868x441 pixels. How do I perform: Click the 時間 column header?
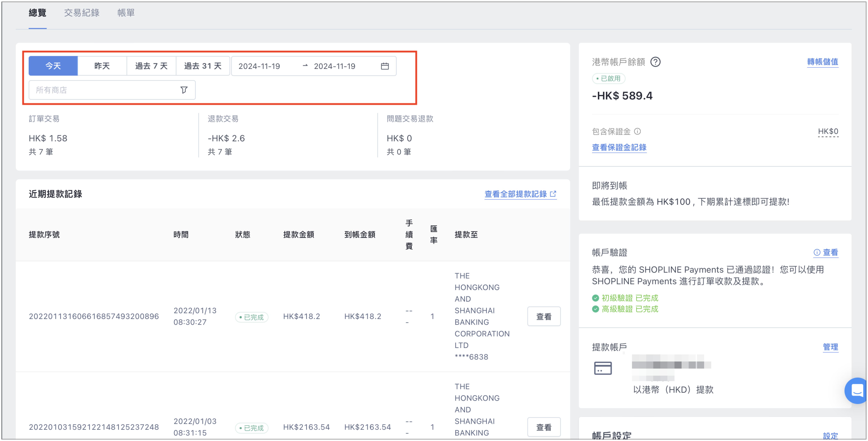click(x=181, y=235)
